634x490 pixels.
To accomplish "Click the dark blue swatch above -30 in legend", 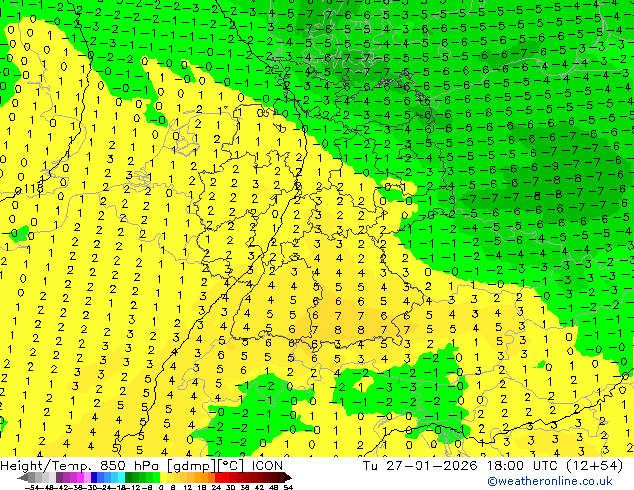I will (x=94, y=478).
